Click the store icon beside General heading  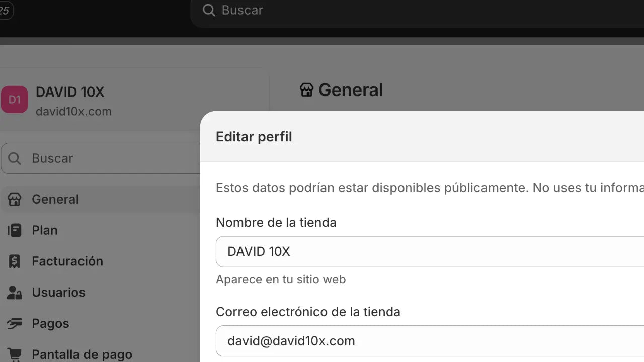(x=307, y=89)
